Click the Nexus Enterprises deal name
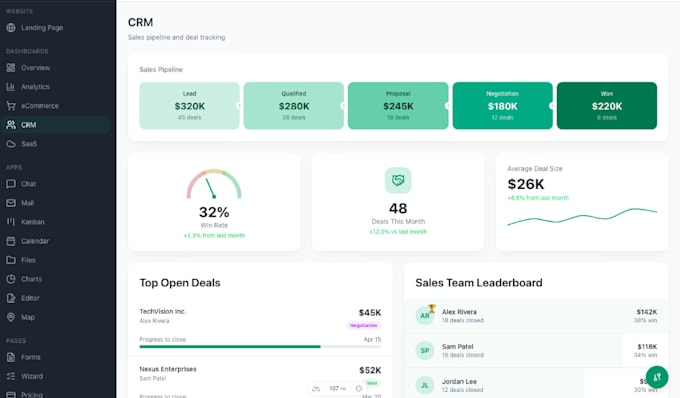Image resolution: width=680 pixels, height=398 pixels. [168, 369]
